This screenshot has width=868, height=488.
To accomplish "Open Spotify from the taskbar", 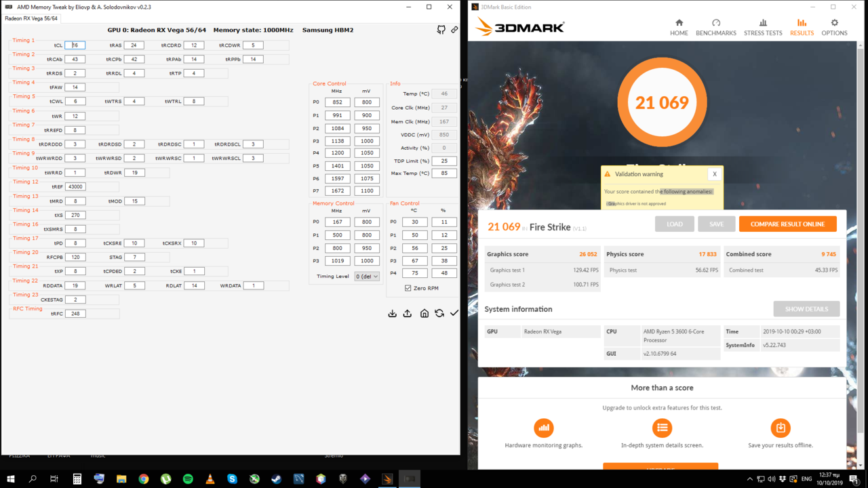I will tap(188, 479).
